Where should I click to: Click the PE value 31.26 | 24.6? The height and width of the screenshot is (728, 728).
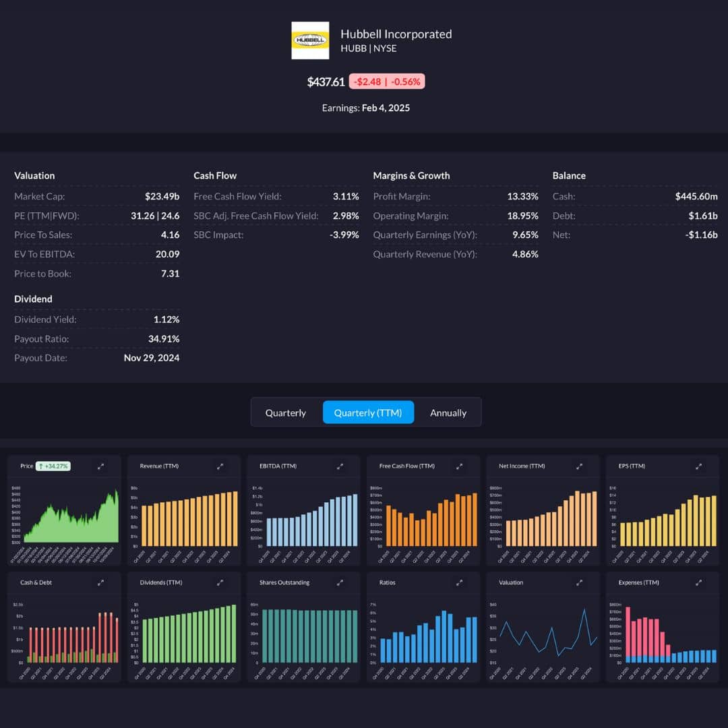click(155, 216)
